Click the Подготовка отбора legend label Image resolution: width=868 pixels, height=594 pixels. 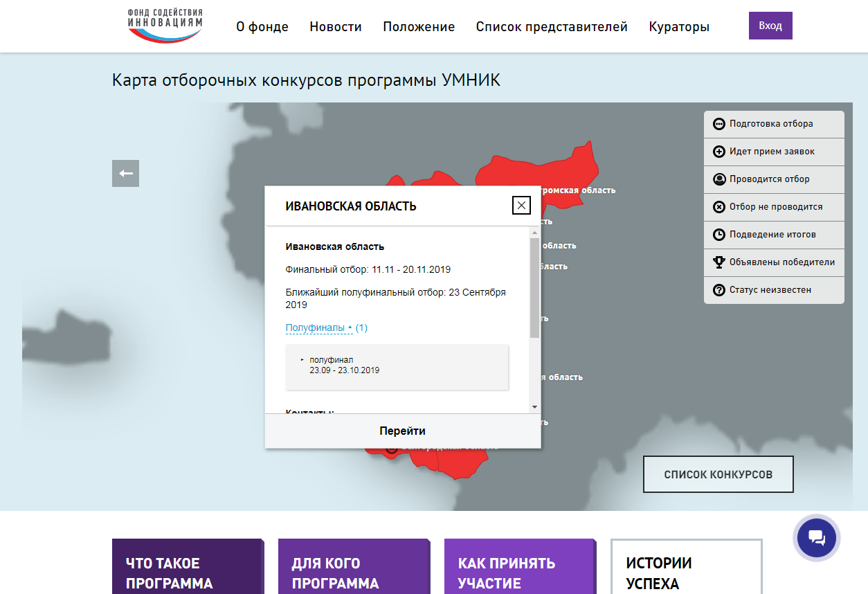coord(771,124)
